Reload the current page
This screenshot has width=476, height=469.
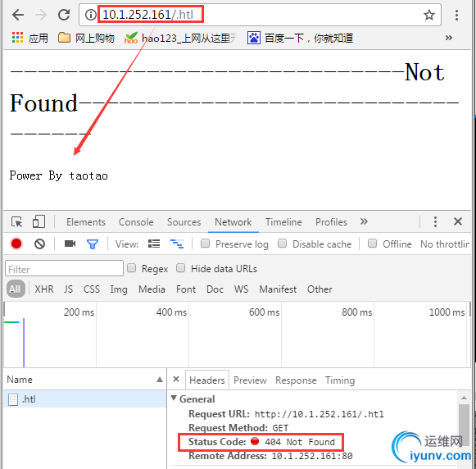[64, 15]
